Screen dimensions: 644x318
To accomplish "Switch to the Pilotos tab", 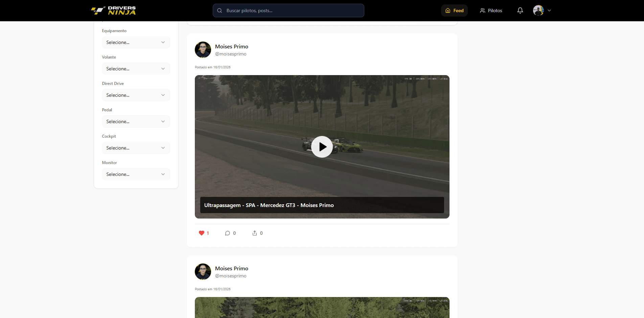I will (491, 10).
